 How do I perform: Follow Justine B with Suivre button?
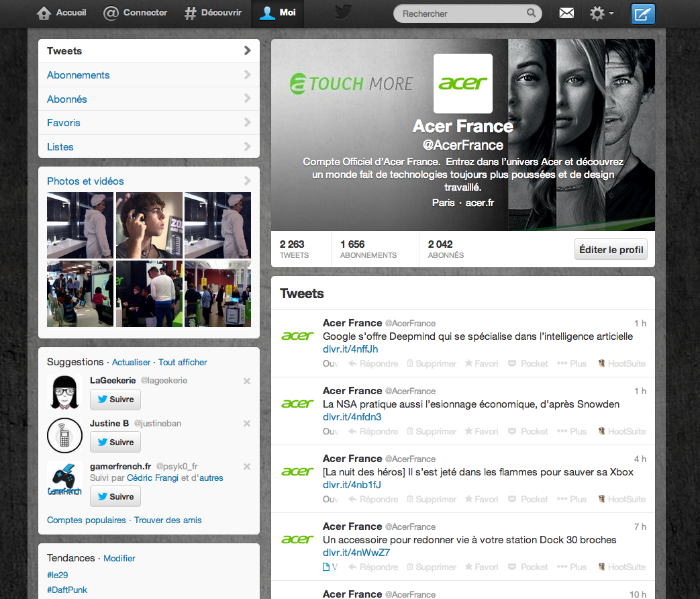click(x=115, y=443)
